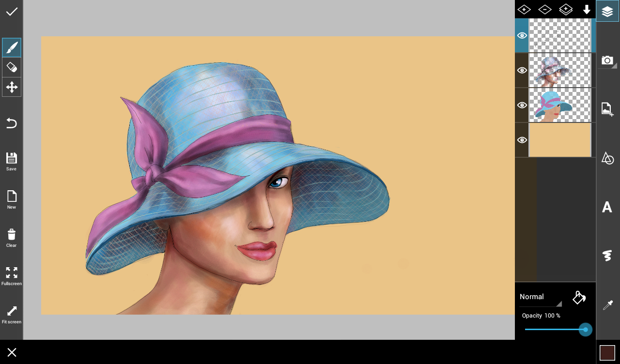620x364 pixels.
Task: Pick the Eyedropper tool
Action: [607, 305]
